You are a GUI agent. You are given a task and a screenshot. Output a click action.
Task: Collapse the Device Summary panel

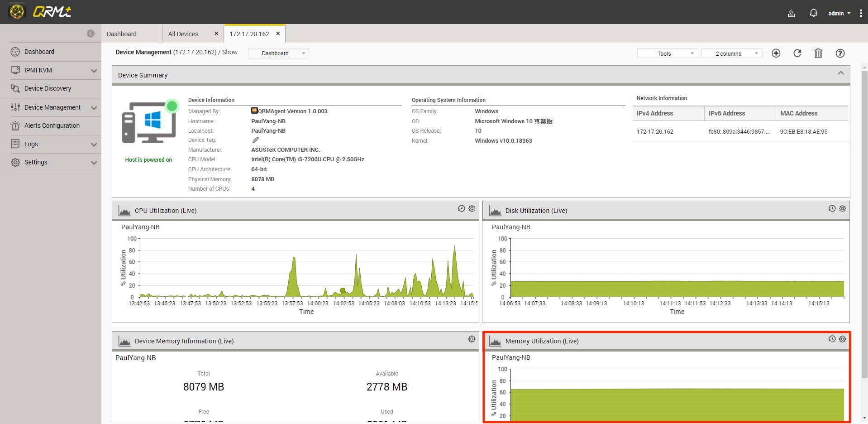coord(840,73)
